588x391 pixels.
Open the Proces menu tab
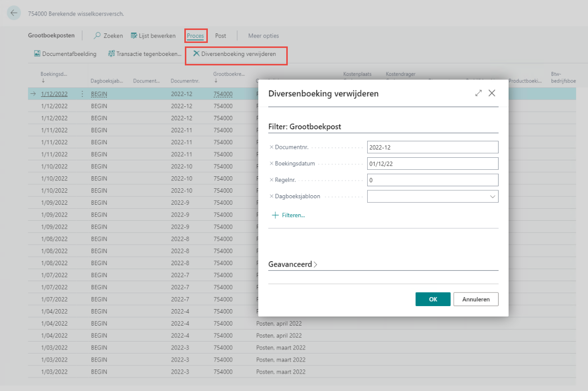click(195, 36)
